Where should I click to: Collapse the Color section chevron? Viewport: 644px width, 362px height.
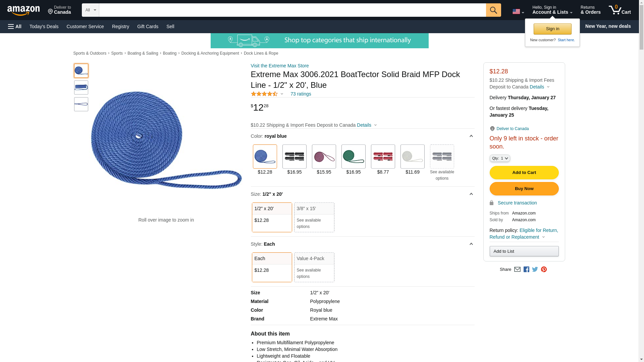click(x=471, y=136)
